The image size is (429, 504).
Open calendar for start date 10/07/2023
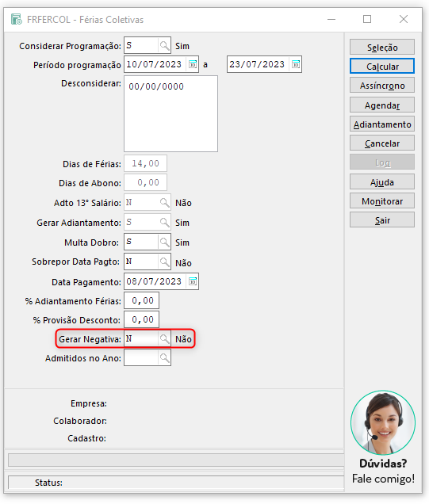click(193, 64)
